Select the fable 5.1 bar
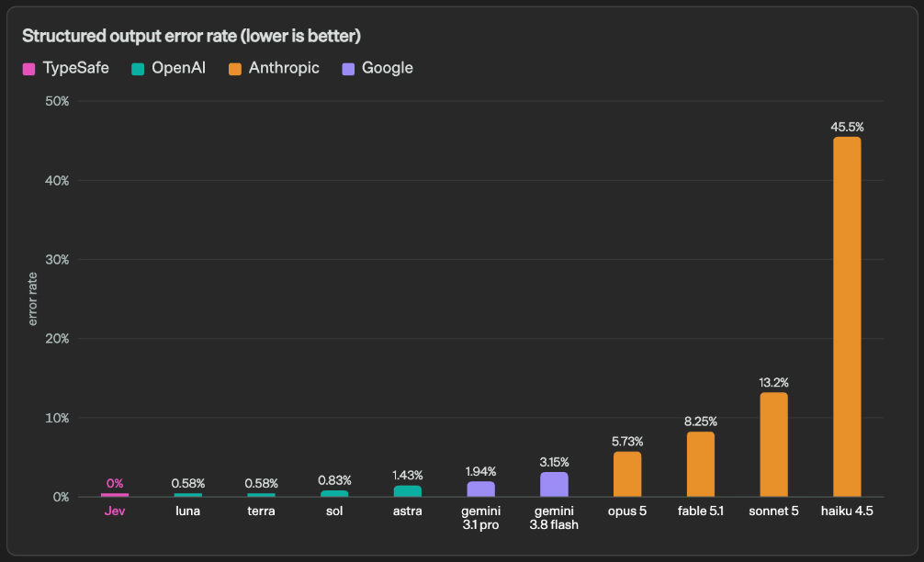The height and width of the screenshot is (562, 924). coord(701,465)
